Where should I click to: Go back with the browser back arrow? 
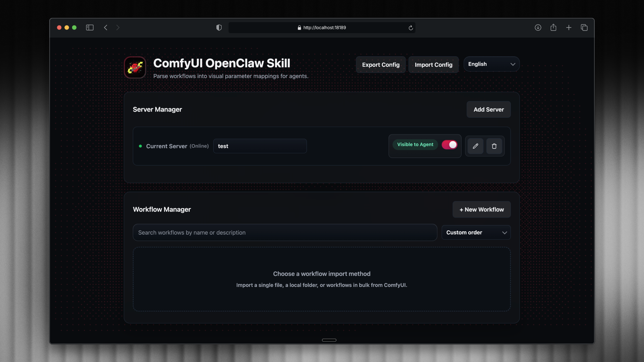click(x=106, y=27)
